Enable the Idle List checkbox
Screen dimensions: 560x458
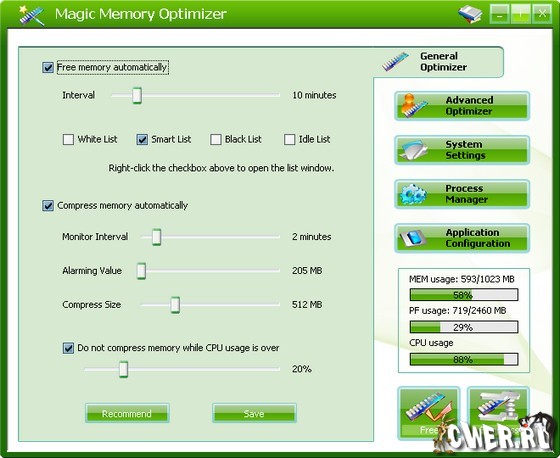pyautogui.click(x=289, y=139)
